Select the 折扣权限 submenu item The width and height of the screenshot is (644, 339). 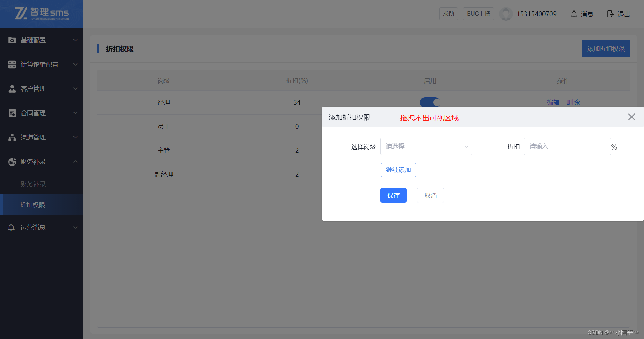(x=42, y=205)
